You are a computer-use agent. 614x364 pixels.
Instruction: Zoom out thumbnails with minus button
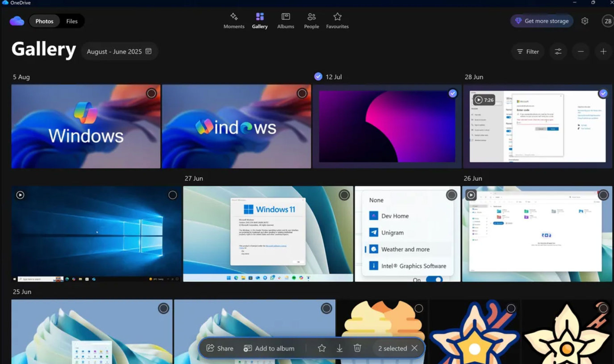click(x=581, y=51)
